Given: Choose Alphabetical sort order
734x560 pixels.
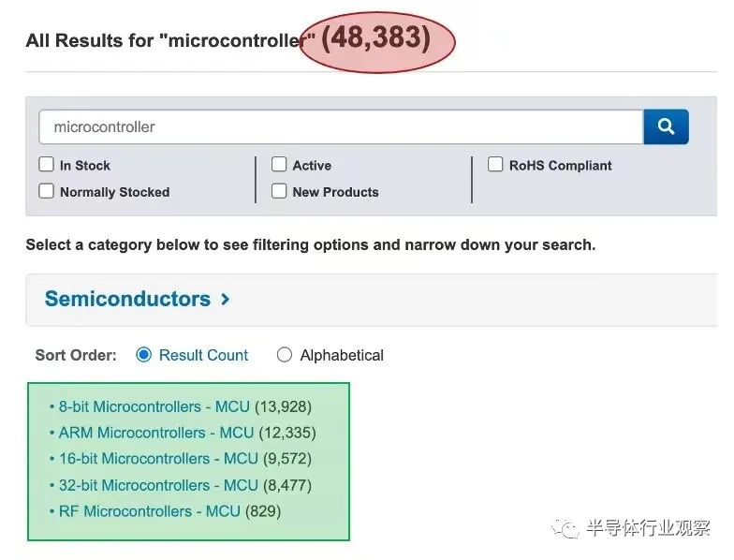Looking at the screenshot, I should pos(285,355).
